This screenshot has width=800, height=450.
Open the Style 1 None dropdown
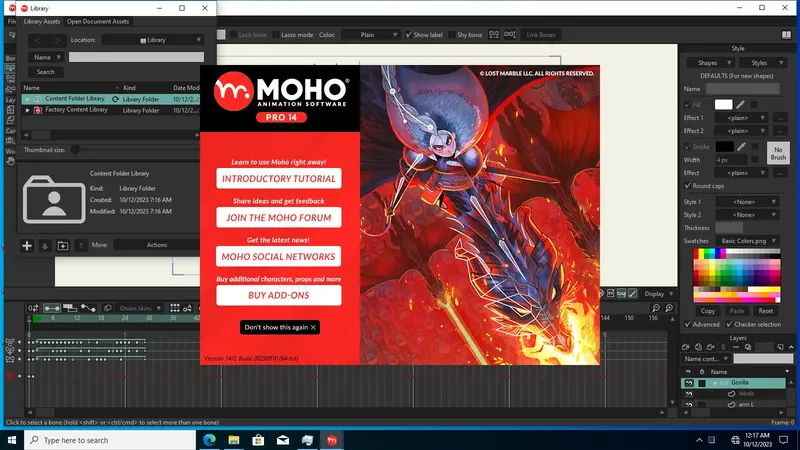[747, 202]
